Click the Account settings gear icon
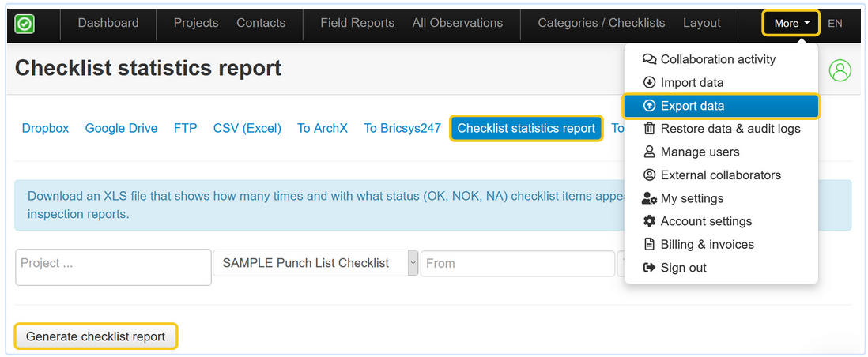Screen dimensions: 868x357 [x=650, y=221]
